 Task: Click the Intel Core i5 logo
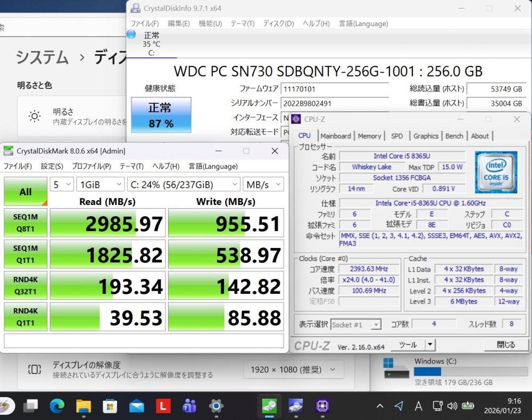(495, 169)
